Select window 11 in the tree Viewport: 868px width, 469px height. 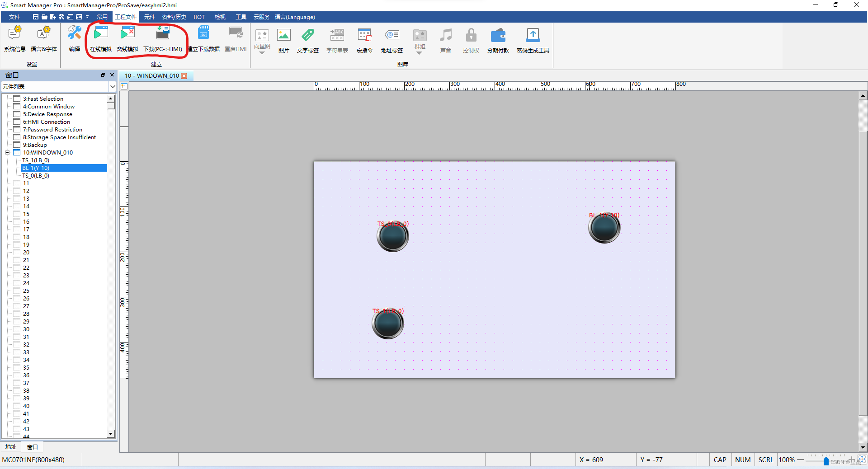[x=26, y=183]
